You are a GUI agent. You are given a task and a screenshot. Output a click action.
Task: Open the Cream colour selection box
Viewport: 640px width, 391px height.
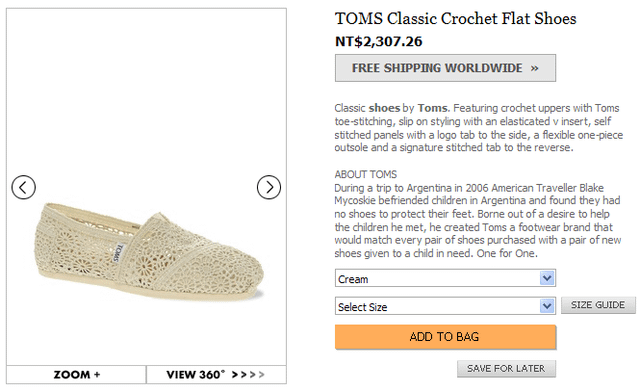(445, 278)
